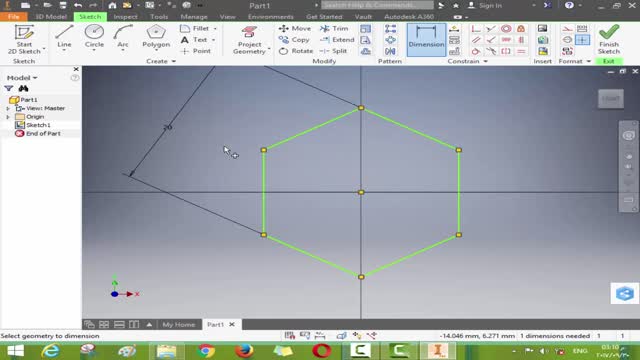The image size is (640, 360).
Task: Select the Circle sketch tool
Action: coord(94,37)
